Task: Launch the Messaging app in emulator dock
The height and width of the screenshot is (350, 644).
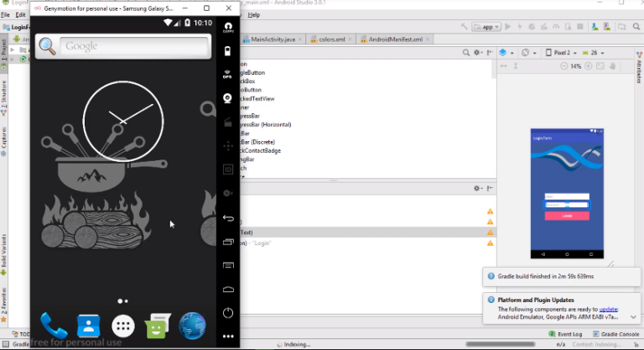Action: pyautogui.click(x=158, y=324)
